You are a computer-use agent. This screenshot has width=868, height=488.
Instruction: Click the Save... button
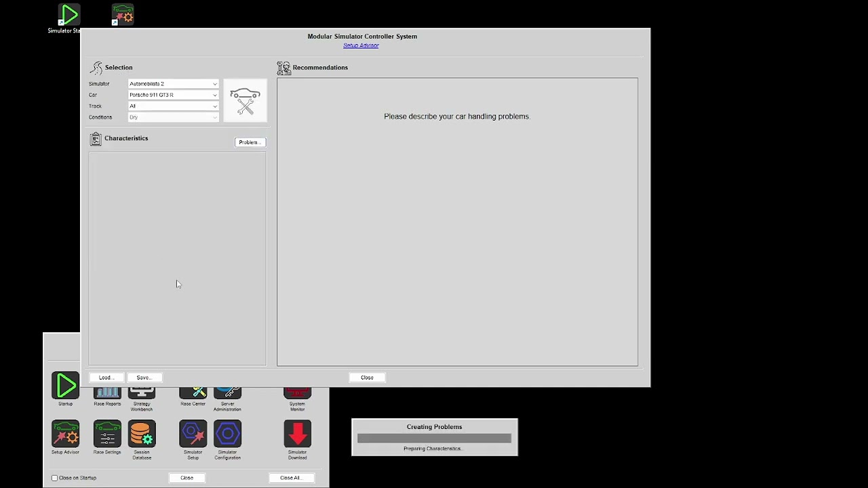click(144, 378)
